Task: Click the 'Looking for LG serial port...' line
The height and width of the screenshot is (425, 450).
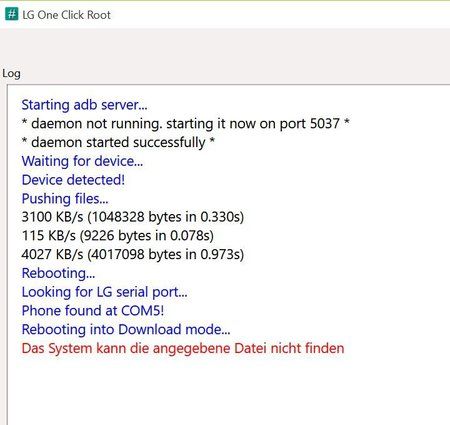Action: (x=105, y=292)
